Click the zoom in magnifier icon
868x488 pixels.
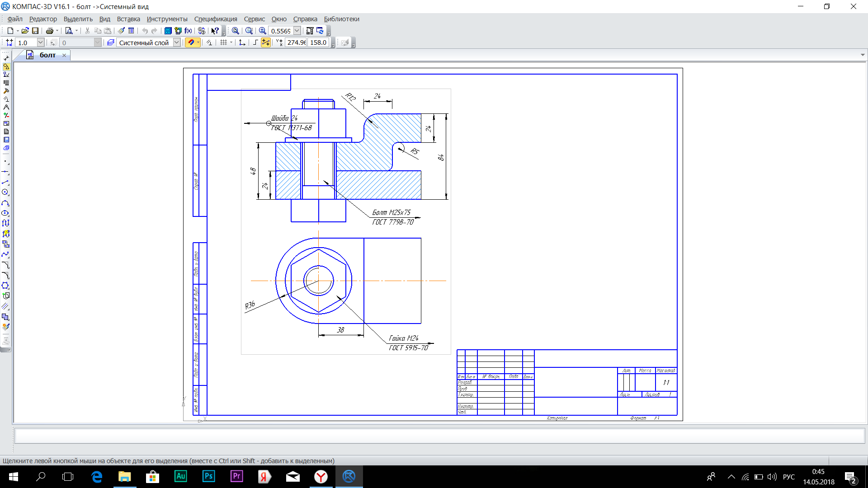[x=263, y=31]
